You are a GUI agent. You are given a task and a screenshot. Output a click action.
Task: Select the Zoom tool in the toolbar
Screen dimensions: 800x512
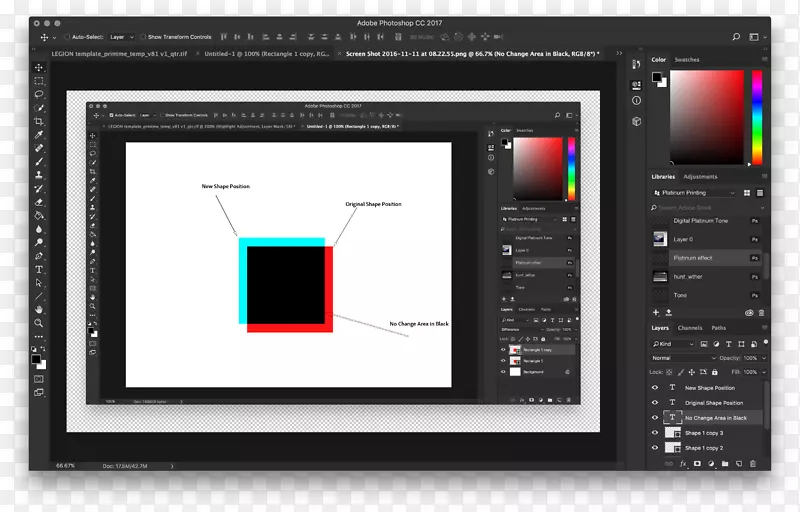39,323
